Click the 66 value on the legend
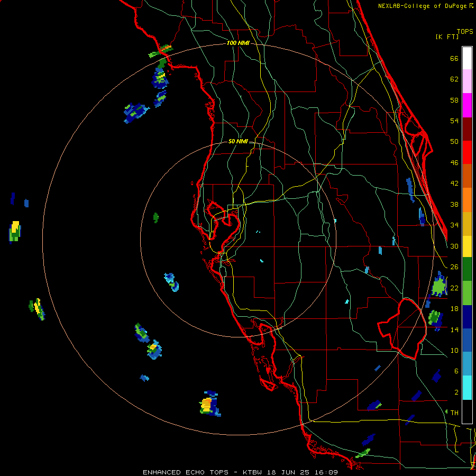Image resolution: width=476 pixels, height=476 pixels. (454, 58)
